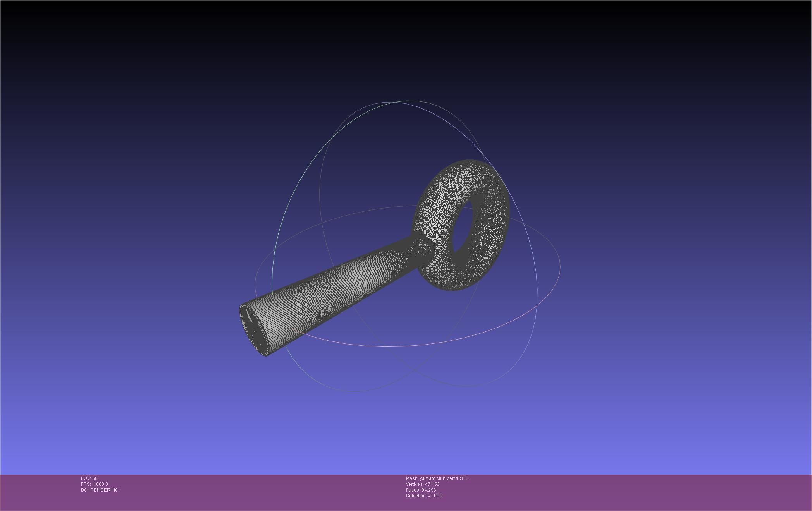The image size is (812, 511).
Task: Click inside the torus hole opening
Action: coord(462,225)
